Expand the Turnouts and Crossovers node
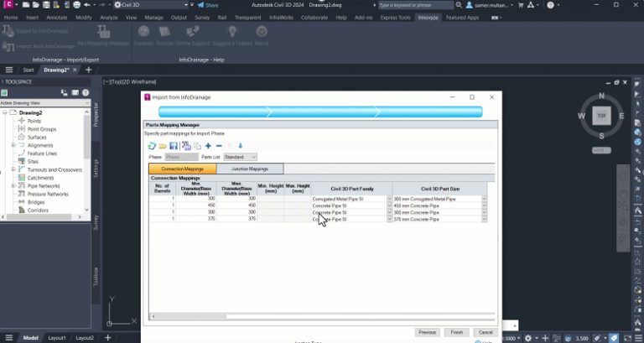Viewport: 644px width, 343px height. (x=13, y=169)
